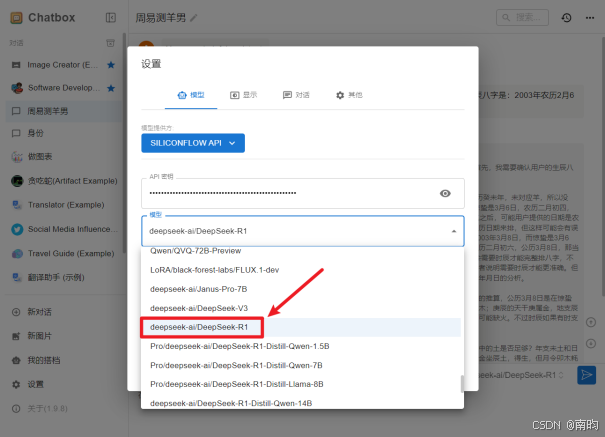The height and width of the screenshot is (437, 605).
Task: Click the scroll-down circle arrow icon
Action: point(591,343)
